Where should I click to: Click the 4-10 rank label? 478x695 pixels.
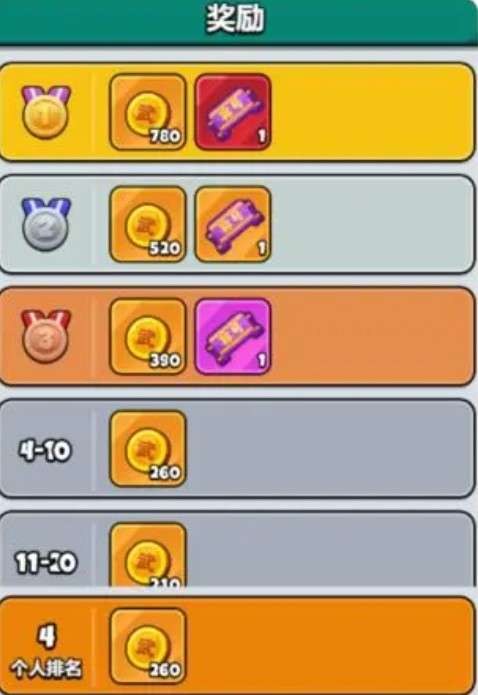tap(45, 451)
